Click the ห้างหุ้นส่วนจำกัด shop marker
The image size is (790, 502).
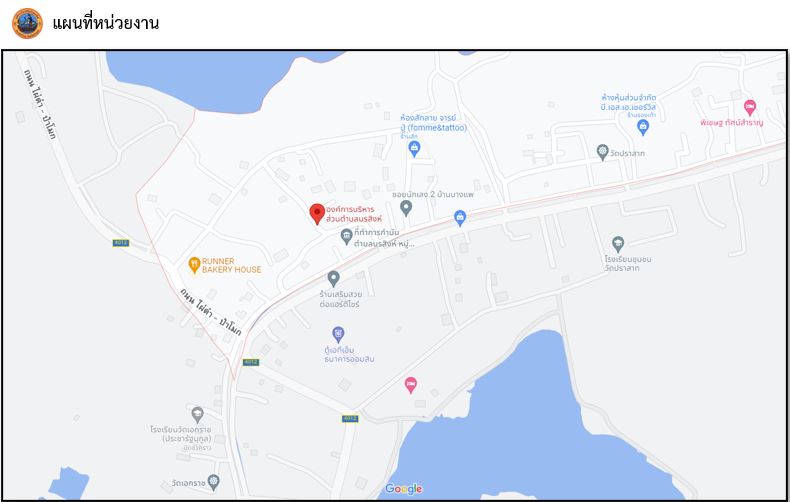click(642, 128)
